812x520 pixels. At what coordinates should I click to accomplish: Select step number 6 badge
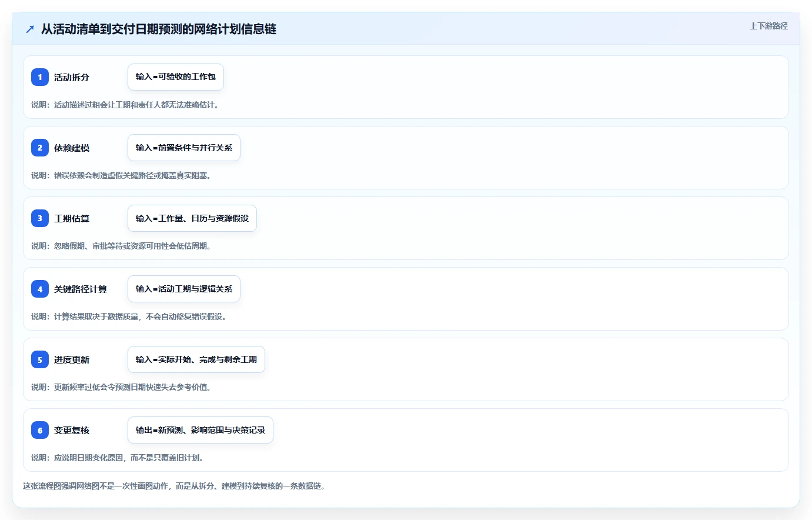40,430
